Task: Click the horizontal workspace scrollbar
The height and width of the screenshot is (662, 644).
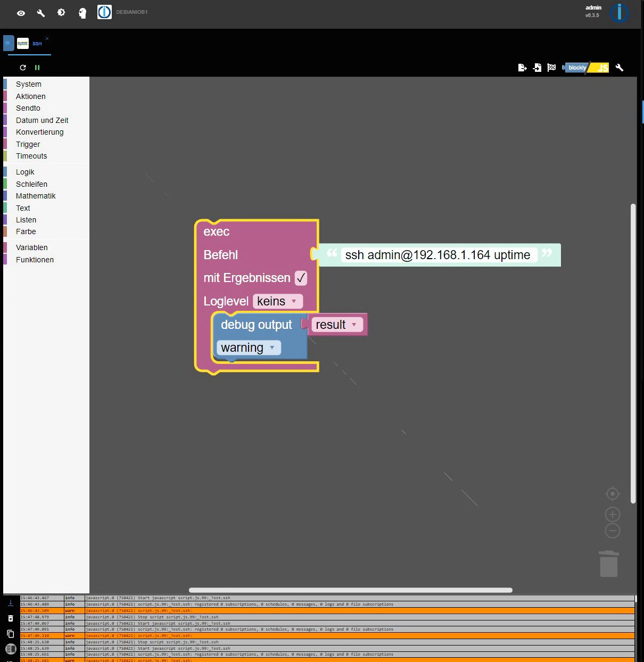Action: (x=351, y=590)
